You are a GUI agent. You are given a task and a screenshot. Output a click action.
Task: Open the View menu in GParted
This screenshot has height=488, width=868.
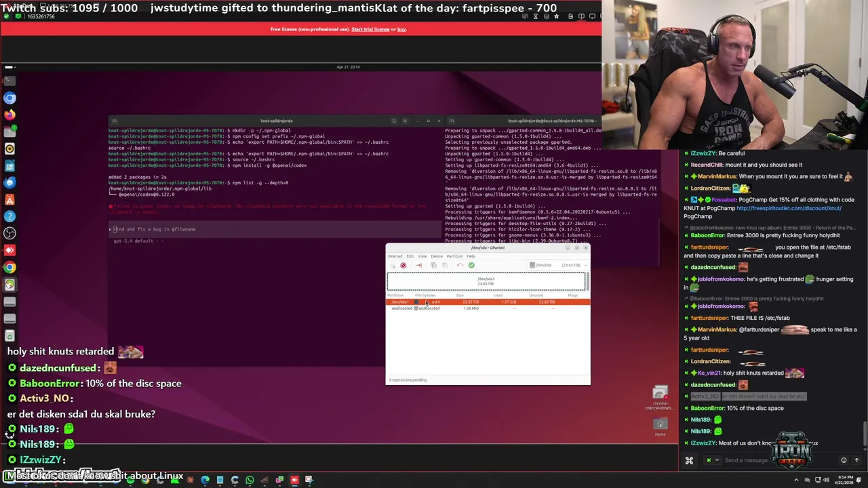[422, 256]
